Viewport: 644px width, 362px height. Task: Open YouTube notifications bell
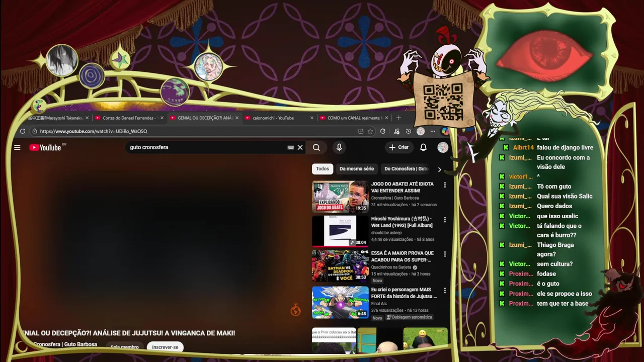pos(423,147)
